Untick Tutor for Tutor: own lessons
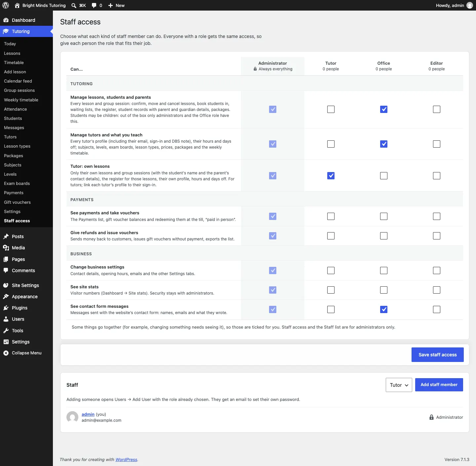Viewport: 476px width, 466px height. point(331,176)
